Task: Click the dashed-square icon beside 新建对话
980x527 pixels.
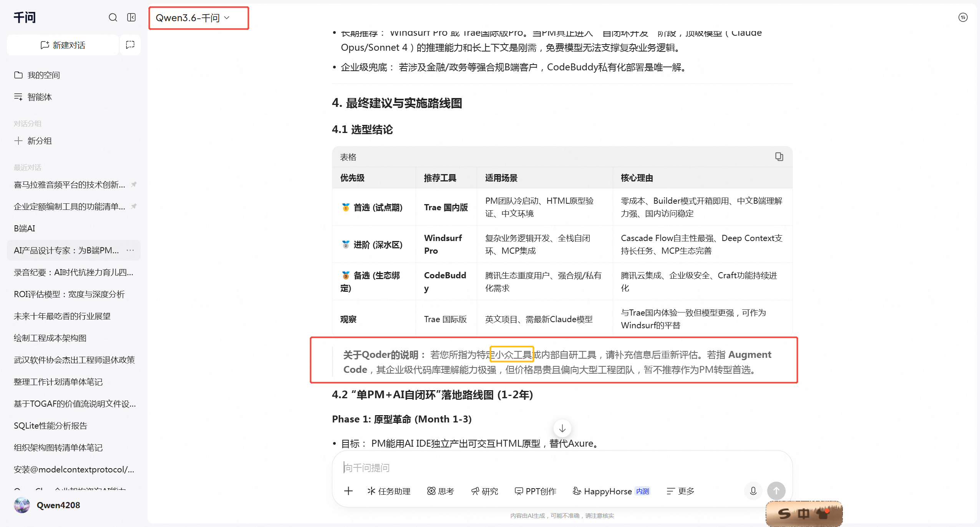Action: click(130, 45)
